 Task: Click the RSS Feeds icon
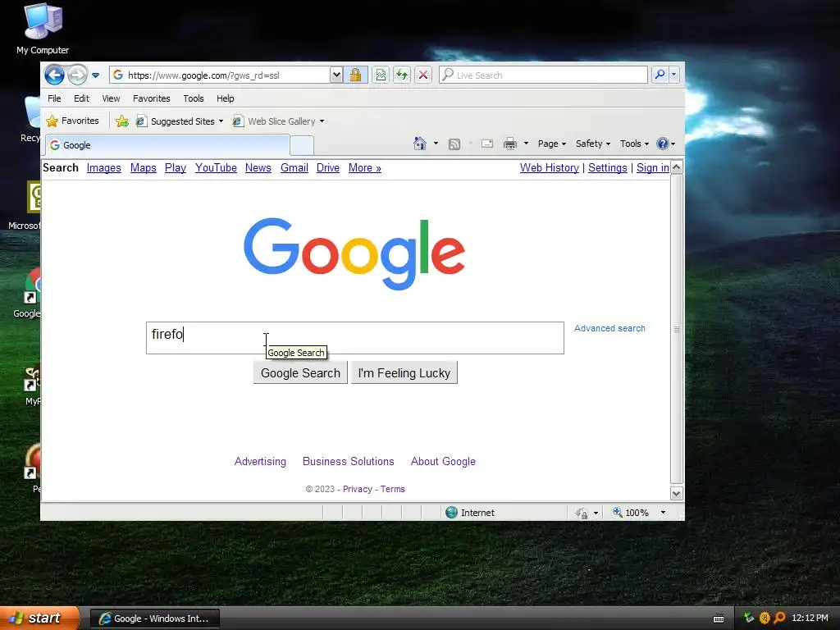[454, 144]
